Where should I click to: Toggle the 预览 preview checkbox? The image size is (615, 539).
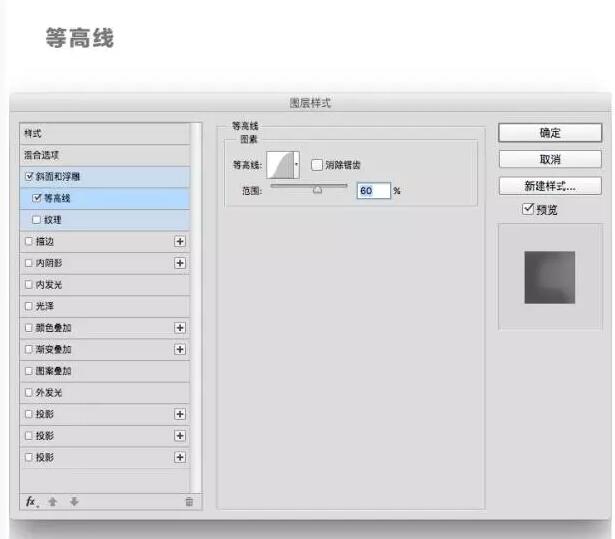click(x=528, y=209)
